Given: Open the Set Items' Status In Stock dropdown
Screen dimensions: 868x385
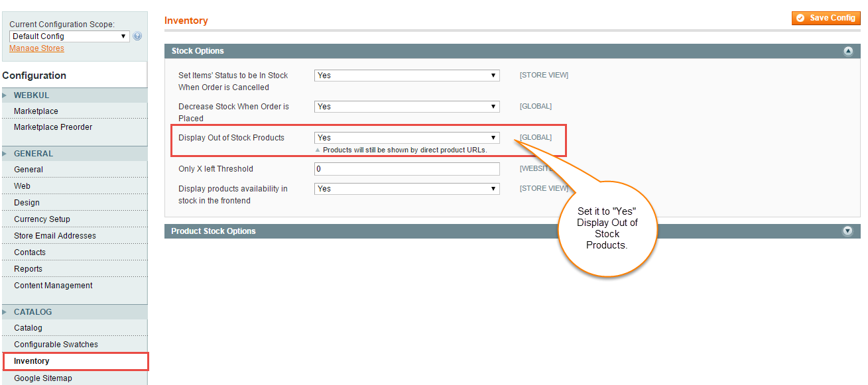Looking at the screenshot, I should point(406,75).
